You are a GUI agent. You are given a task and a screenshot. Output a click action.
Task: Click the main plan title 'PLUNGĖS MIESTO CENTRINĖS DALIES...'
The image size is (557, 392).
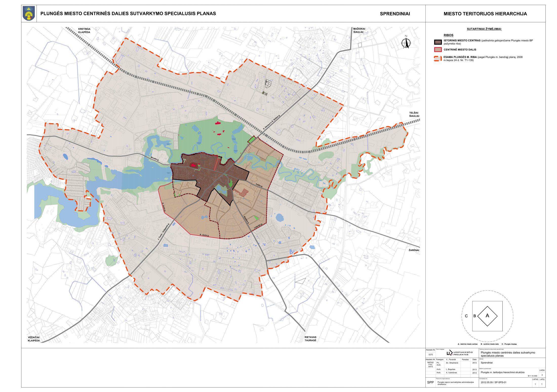128,14
